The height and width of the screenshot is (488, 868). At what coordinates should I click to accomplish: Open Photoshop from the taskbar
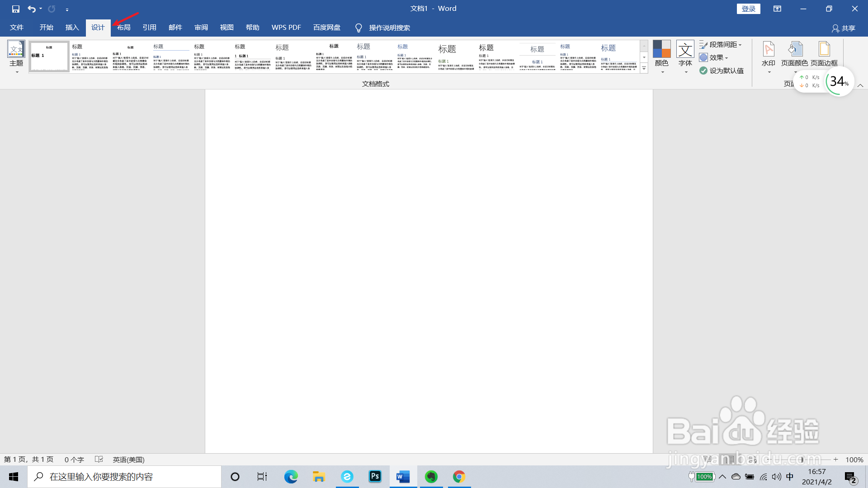pyautogui.click(x=375, y=477)
